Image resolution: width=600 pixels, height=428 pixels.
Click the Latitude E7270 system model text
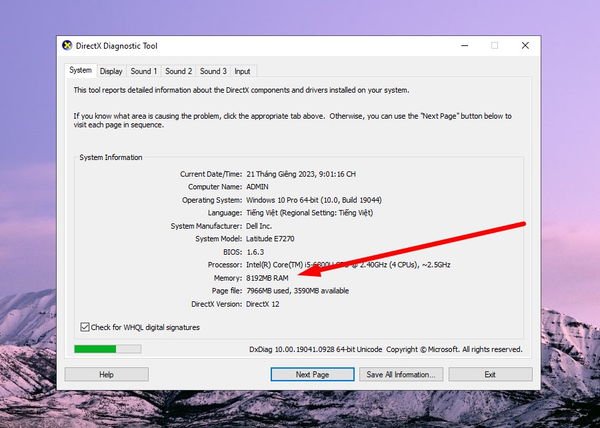[x=276, y=238]
